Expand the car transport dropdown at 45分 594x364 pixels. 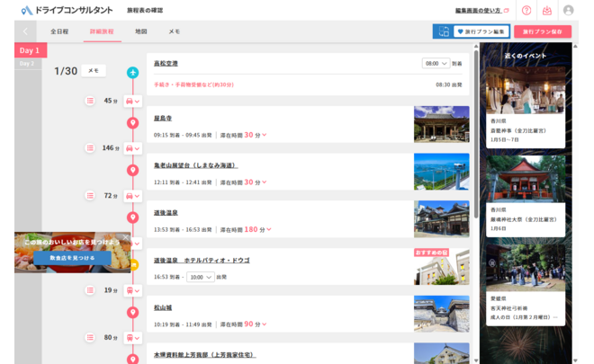click(x=133, y=102)
